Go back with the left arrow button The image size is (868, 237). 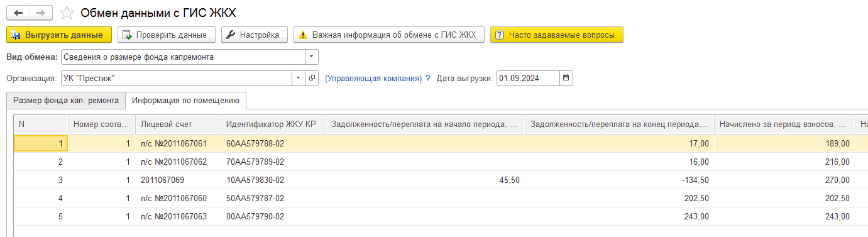(x=18, y=13)
